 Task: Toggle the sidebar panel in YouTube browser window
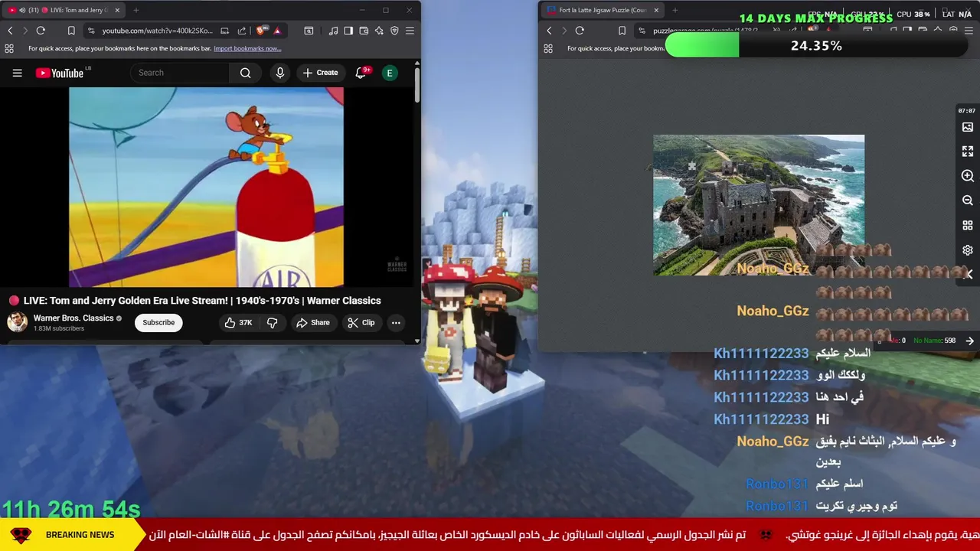(x=348, y=31)
